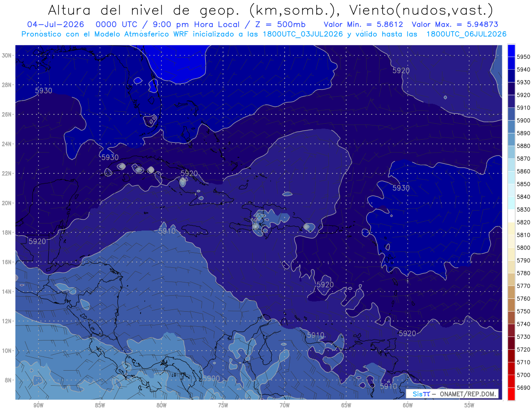Screen dimensions: 532x411
Task: Click the main title 'Altura del nivel de geop.'
Action: click(144, 10)
